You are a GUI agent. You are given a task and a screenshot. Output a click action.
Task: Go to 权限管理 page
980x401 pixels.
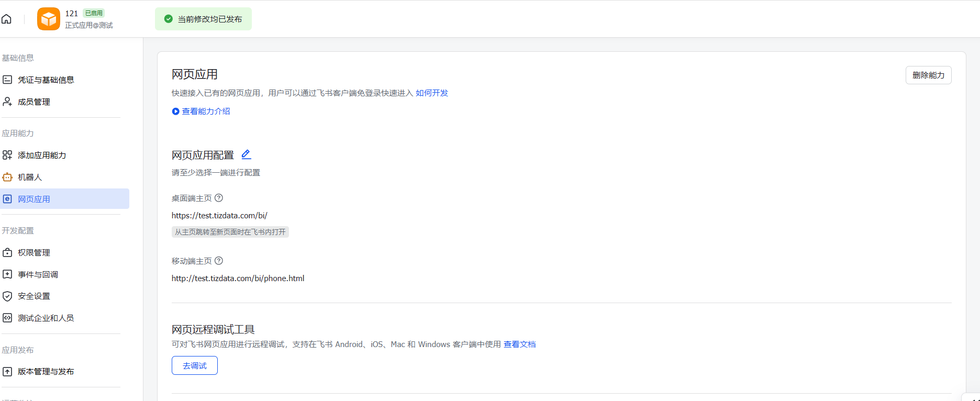[x=34, y=252]
